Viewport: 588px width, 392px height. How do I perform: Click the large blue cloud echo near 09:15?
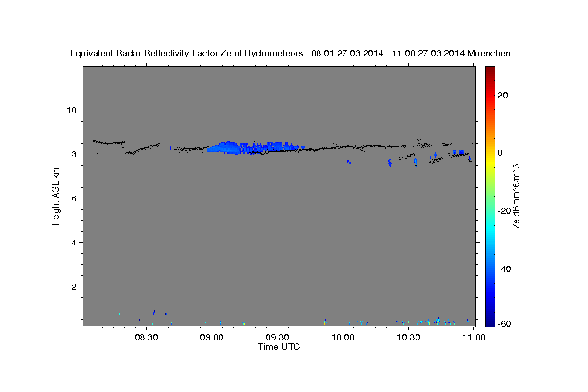click(x=255, y=147)
